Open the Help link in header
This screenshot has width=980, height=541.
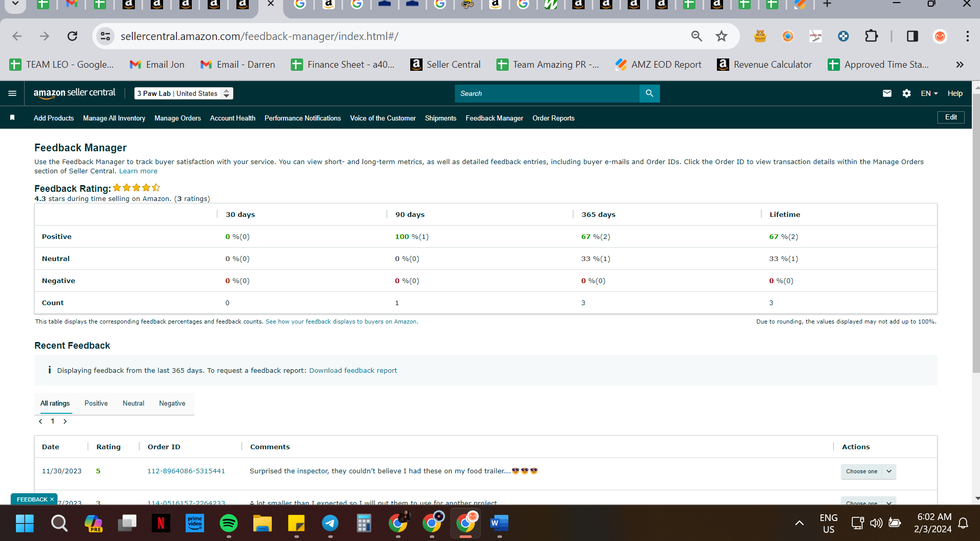pos(955,93)
